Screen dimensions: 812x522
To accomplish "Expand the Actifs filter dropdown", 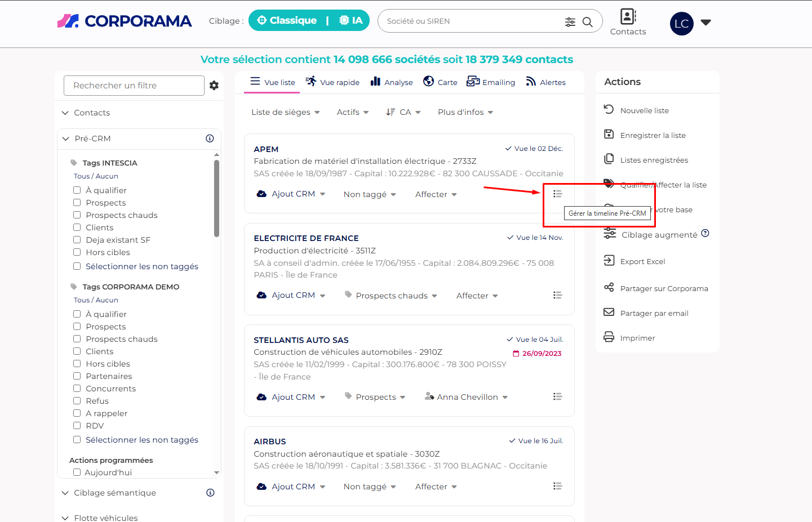I will 352,112.
